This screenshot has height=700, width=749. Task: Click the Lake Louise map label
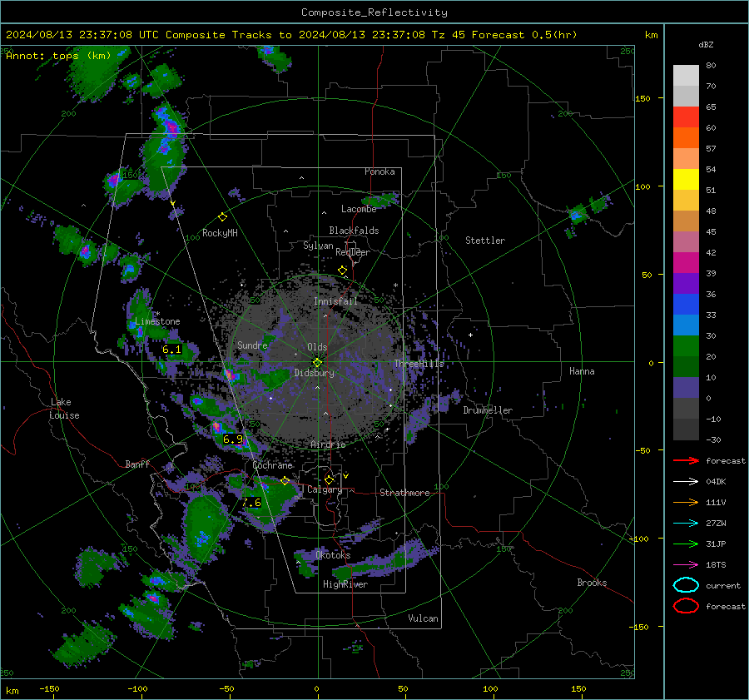[x=65, y=409]
